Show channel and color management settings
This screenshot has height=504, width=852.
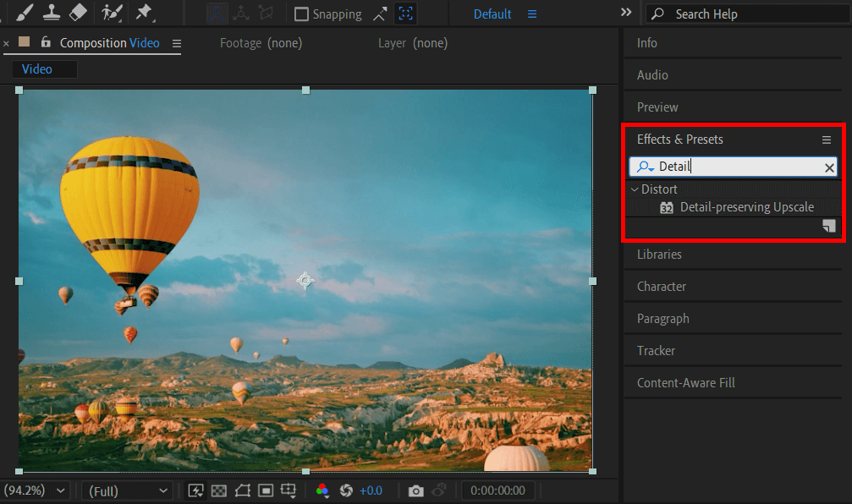(x=322, y=491)
